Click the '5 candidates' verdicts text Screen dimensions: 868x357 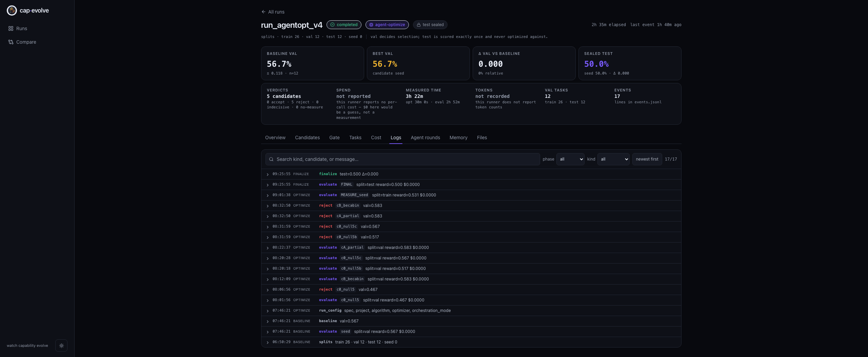(x=284, y=97)
